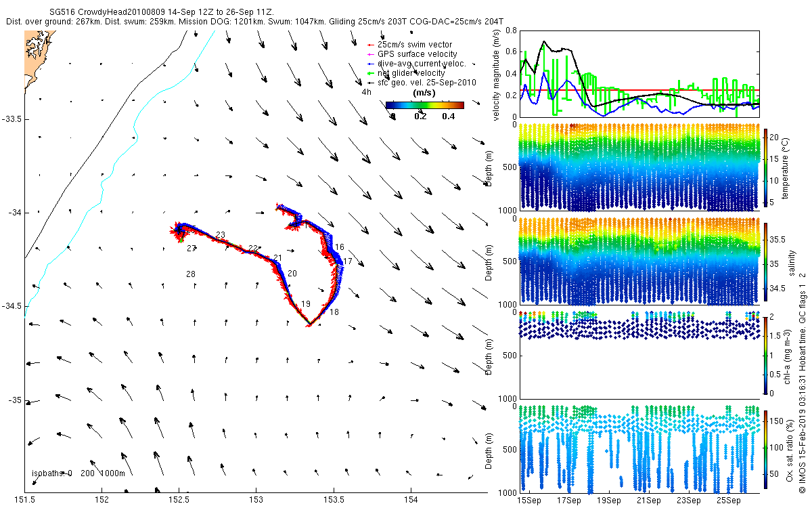Click the horizontal velocity colorbar on the map
This screenshot has width=812, height=508.
coord(424,105)
